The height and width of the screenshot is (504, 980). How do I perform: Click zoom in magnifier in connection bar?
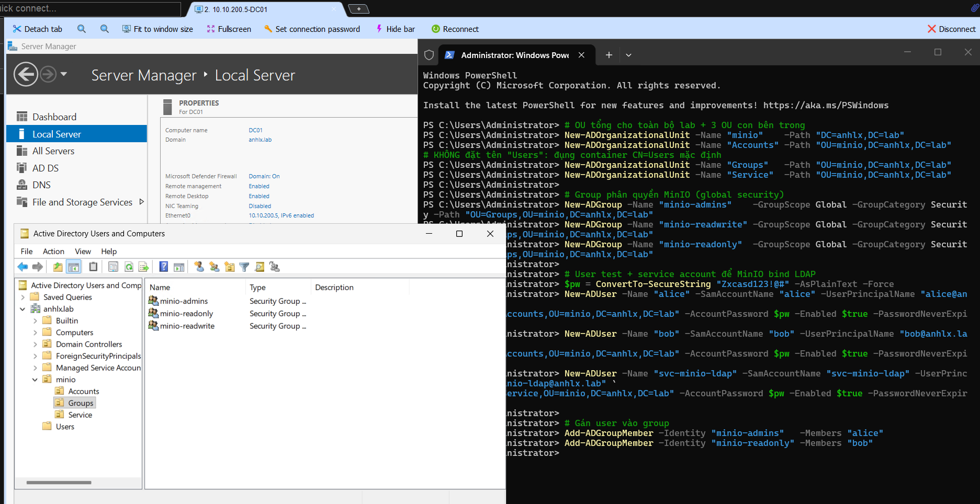click(x=82, y=29)
